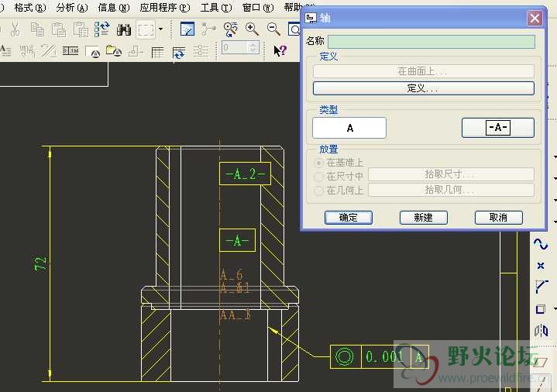Screen dimensions: 557x392
Task: Expand the dropdown beside the square edge tool
Action: point(555,309)
